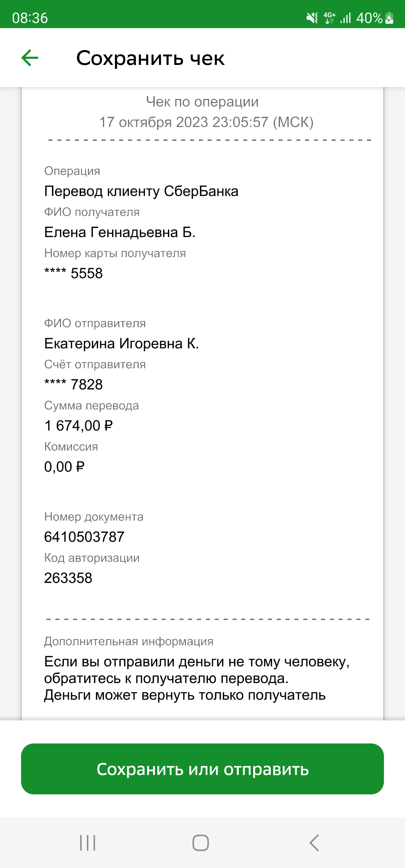Tap the transfer amount 1 674,00 ₽
Screen dimensions: 405x868
(78, 426)
